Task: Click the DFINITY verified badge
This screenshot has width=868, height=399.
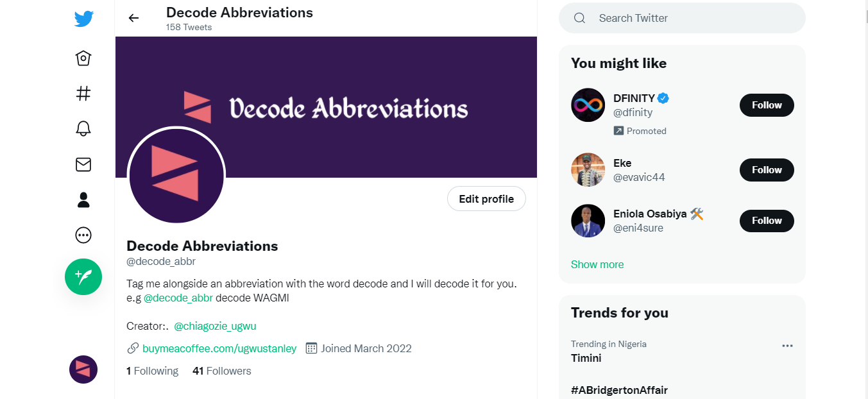Action: point(664,98)
